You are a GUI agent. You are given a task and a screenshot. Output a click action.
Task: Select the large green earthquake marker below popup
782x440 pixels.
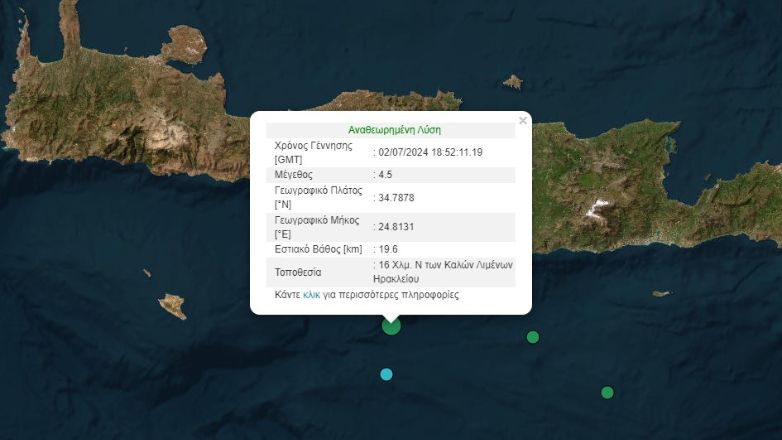point(391,325)
